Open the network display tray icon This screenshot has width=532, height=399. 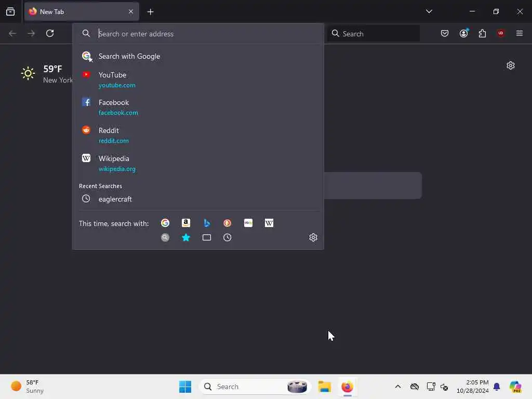431,387
